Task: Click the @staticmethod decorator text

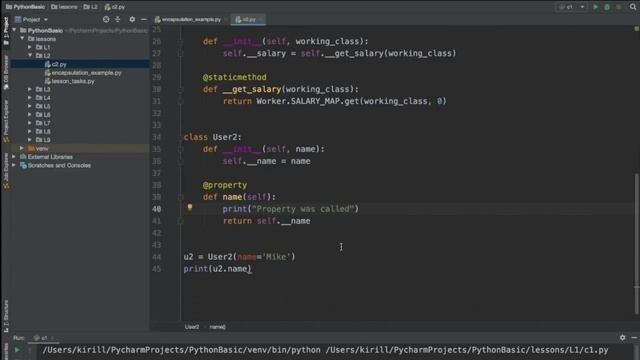Action: point(235,77)
